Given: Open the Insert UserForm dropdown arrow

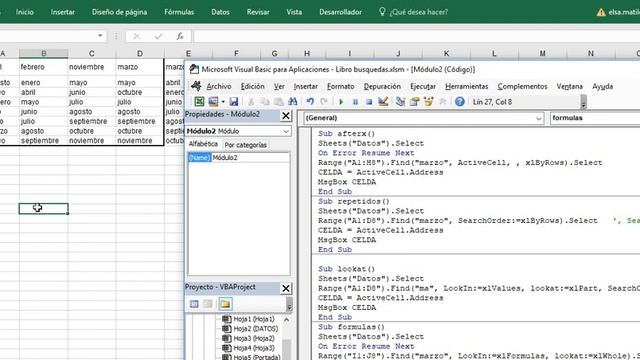Looking at the screenshot, I should pyautogui.click(x=223, y=102).
